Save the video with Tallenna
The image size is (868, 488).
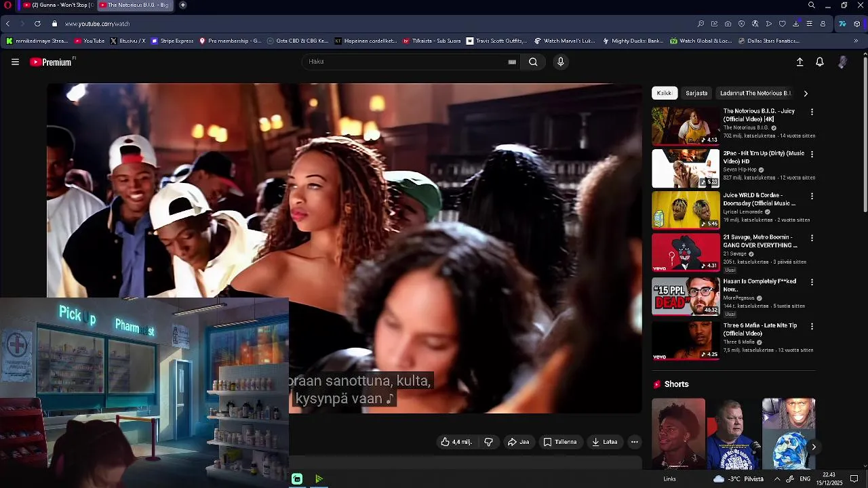click(560, 442)
